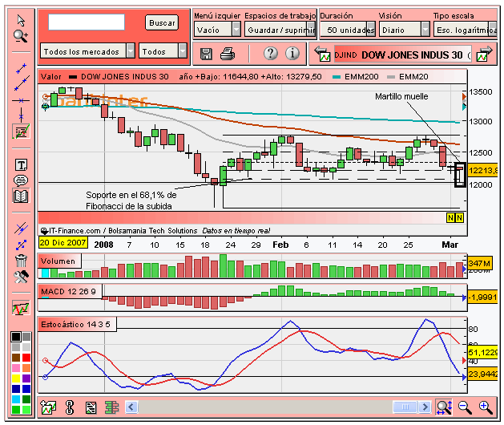Click the Buscar button

coord(162,22)
